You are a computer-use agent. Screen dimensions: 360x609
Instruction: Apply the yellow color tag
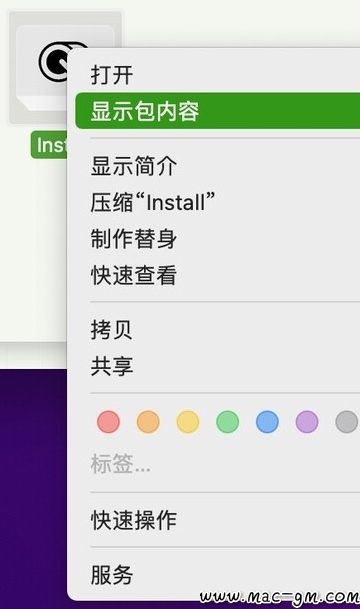click(188, 422)
